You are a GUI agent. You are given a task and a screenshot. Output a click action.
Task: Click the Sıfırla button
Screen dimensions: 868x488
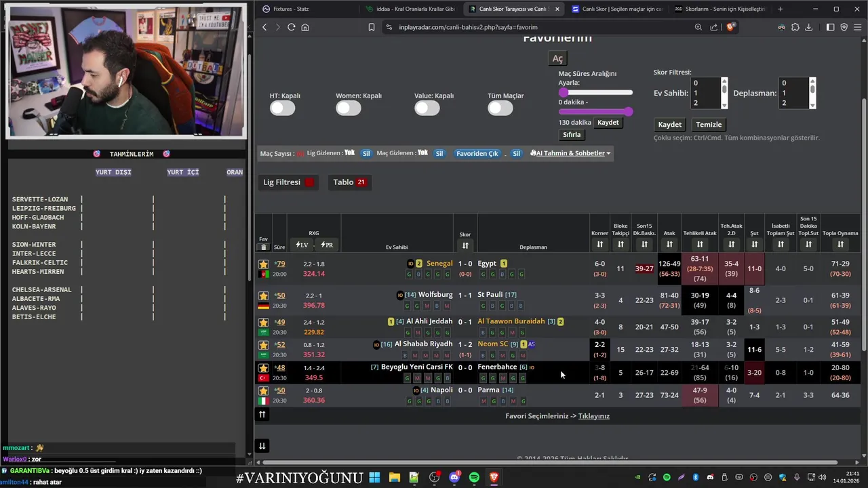[x=572, y=134]
